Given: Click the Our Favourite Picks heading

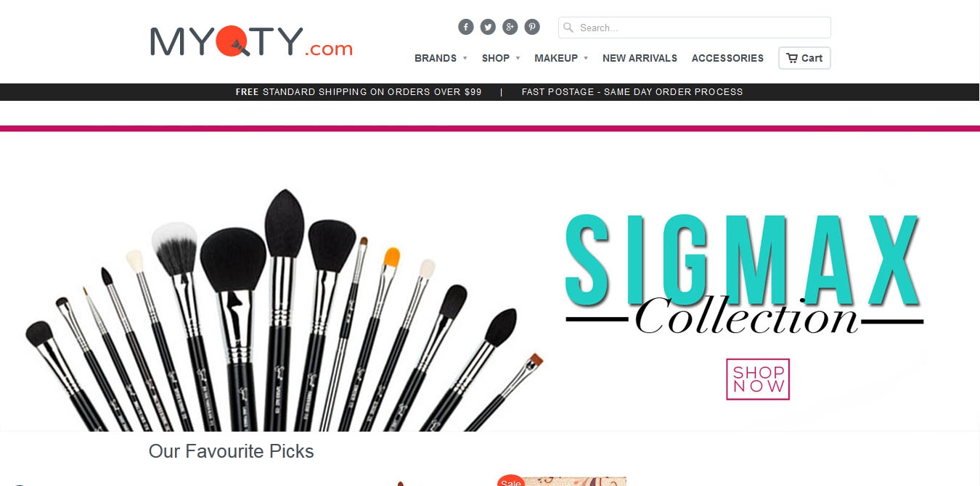Looking at the screenshot, I should 231,451.
